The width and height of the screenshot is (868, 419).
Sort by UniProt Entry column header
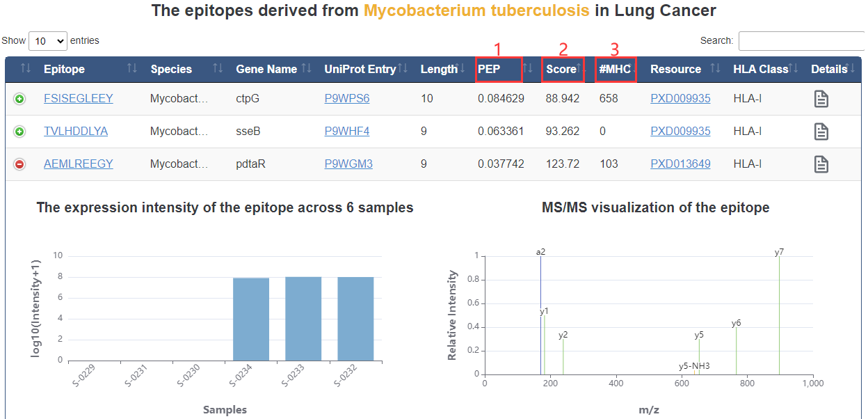(360, 69)
